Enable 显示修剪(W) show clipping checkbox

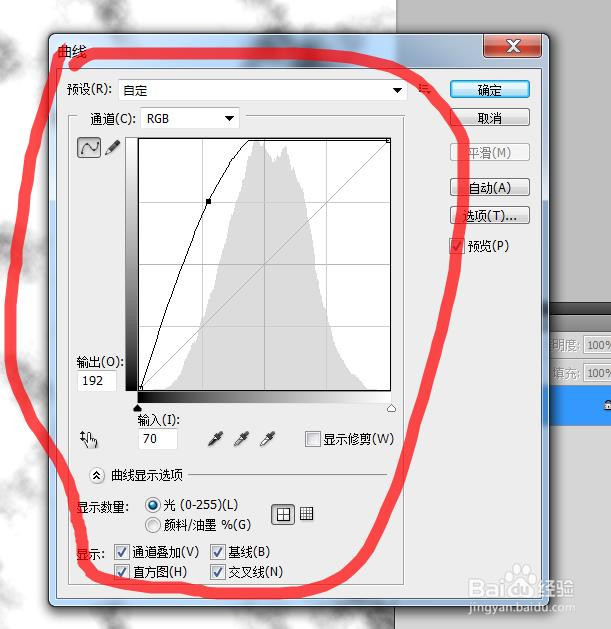[313, 439]
